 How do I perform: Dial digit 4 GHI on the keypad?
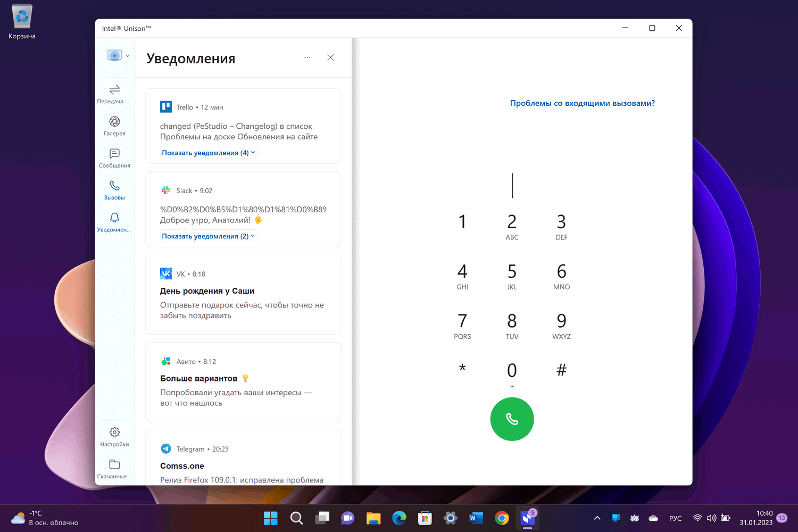coord(462,276)
